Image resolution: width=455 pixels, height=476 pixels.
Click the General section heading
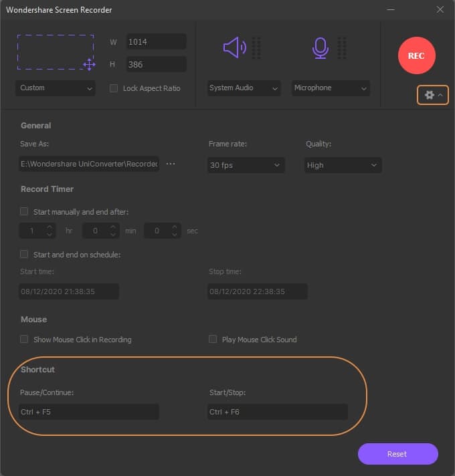click(36, 126)
